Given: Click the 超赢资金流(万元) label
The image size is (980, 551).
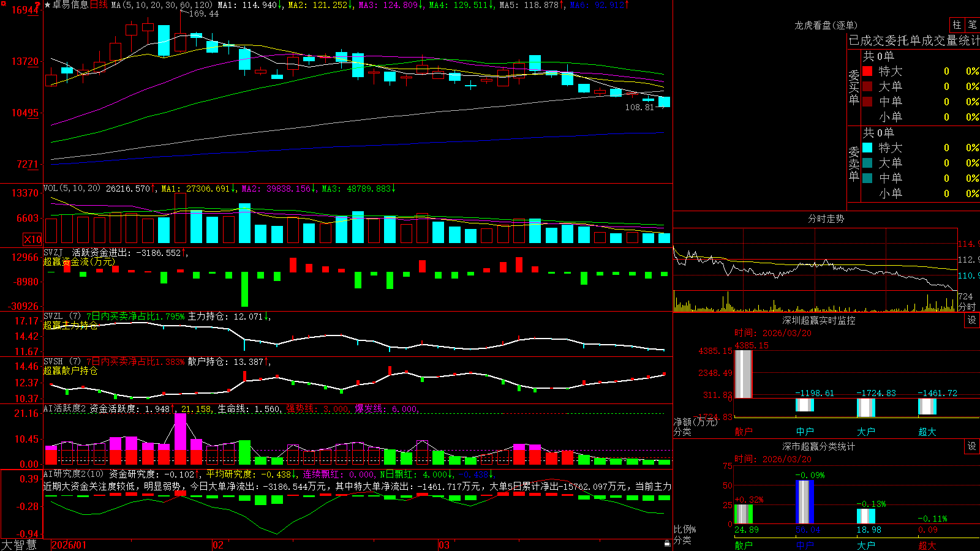Looking at the screenshot, I should pos(79,261).
